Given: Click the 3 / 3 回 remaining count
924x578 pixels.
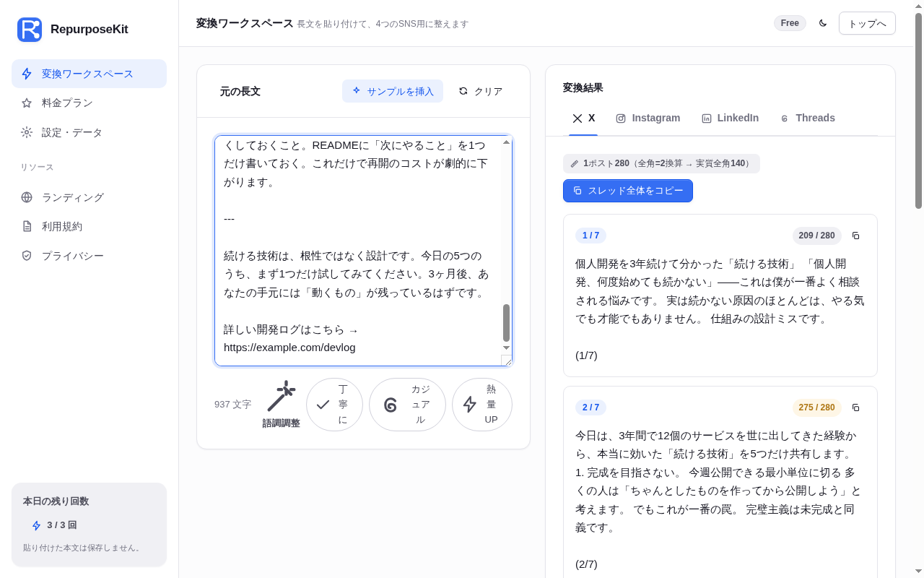Looking at the screenshot, I should pyautogui.click(x=62, y=525).
